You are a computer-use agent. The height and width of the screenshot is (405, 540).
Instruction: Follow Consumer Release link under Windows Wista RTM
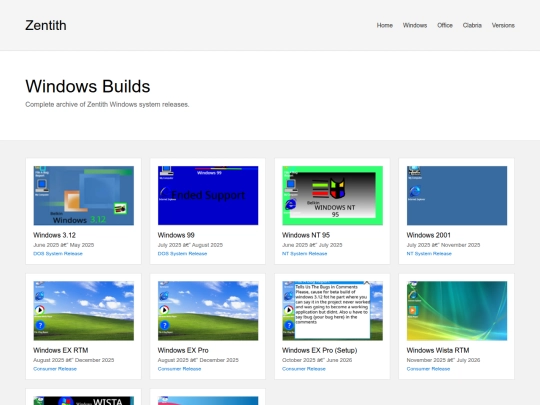(x=428, y=369)
